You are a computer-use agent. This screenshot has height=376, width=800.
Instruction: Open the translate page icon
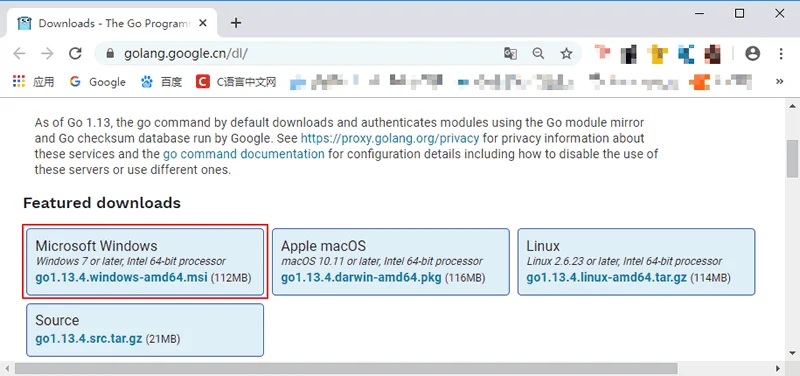pos(510,54)
